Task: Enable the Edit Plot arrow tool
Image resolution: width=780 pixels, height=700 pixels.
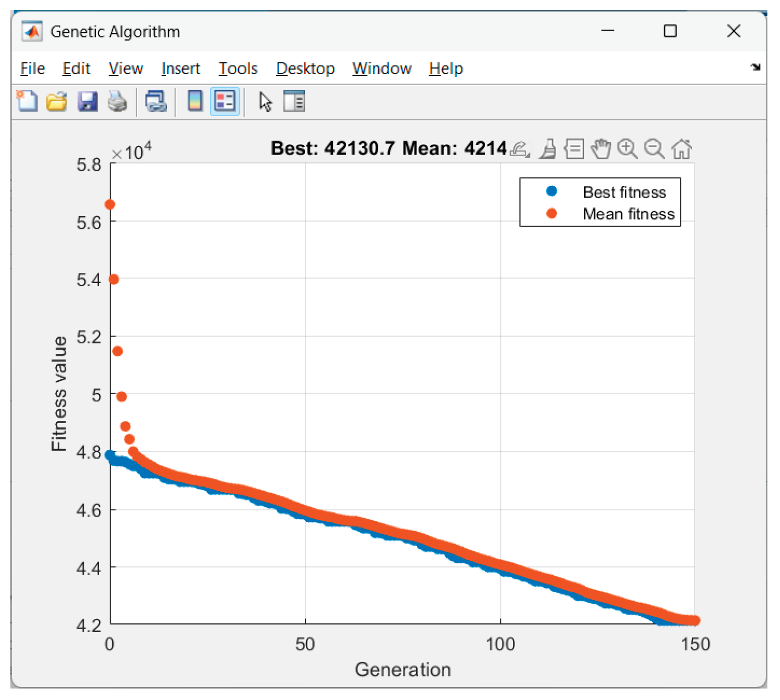Action: coord(265,101)
